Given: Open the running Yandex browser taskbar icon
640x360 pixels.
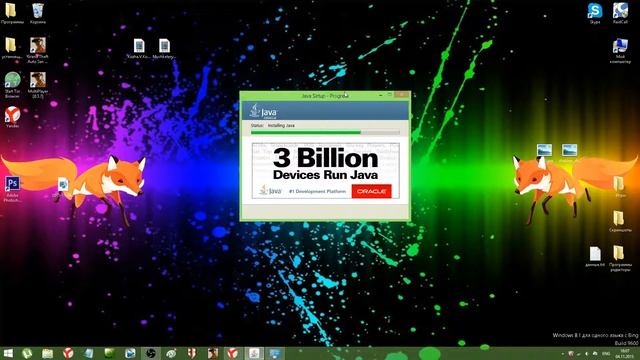Looking at the screenshot, I should click(x=233, y=353).
